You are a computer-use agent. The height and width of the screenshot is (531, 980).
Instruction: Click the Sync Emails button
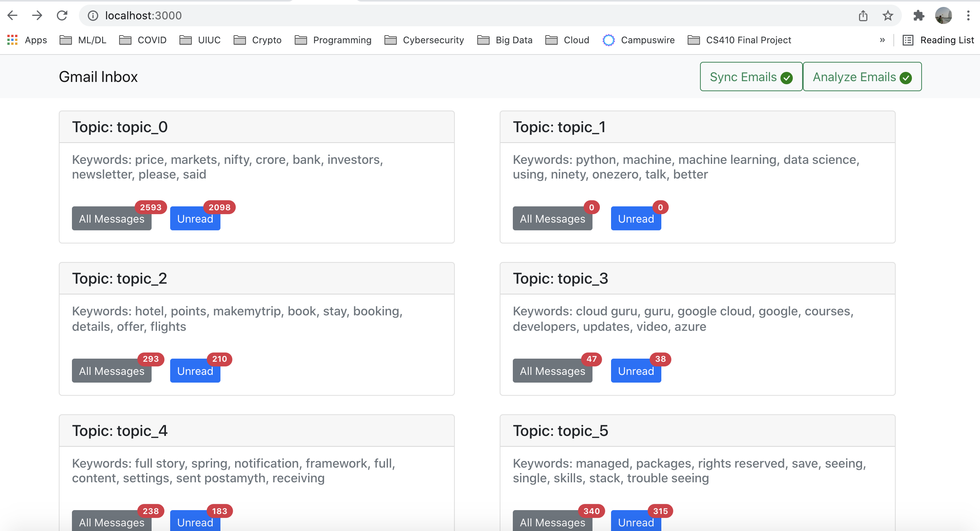(x=751, y=77)
